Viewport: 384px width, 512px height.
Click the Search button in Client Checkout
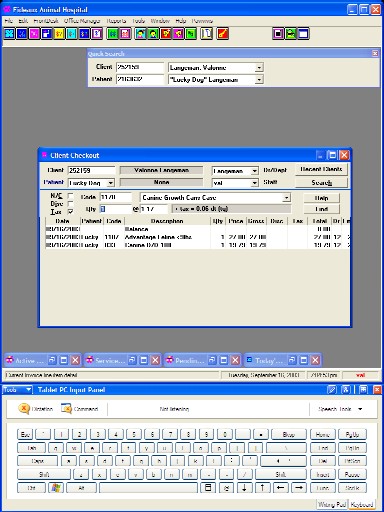321,183
